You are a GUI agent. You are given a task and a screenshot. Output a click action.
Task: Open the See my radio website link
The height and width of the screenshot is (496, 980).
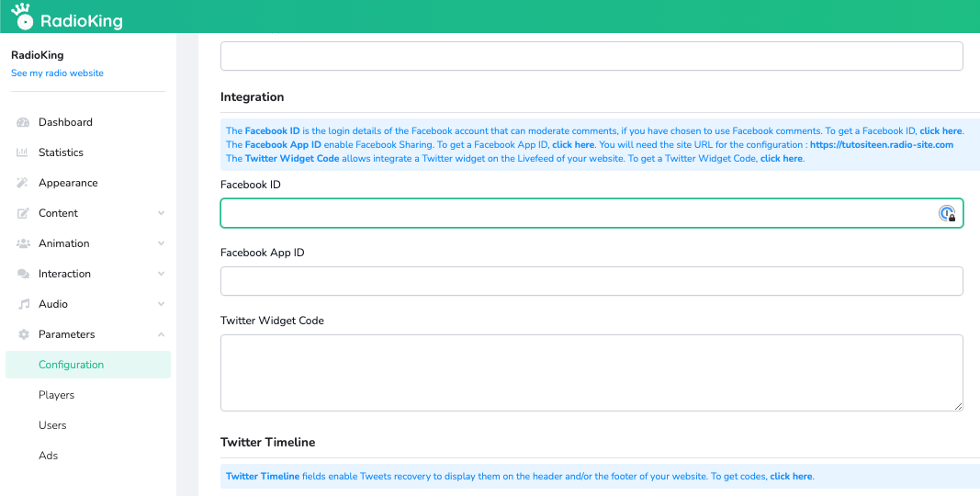58,73
